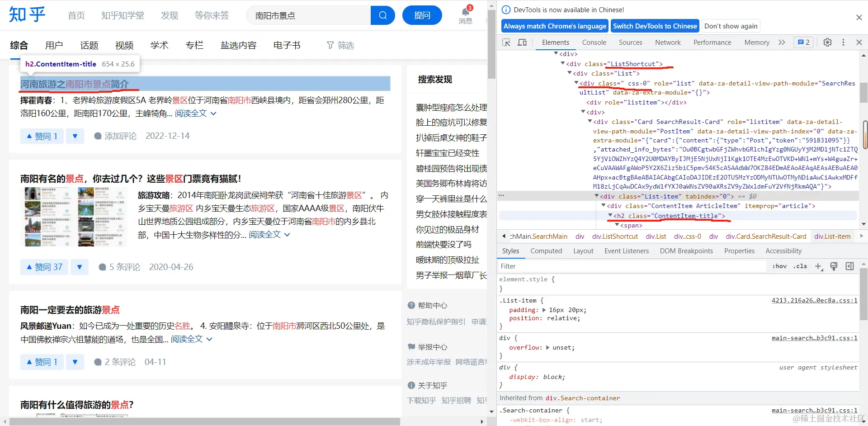868x426 pixels.
Task: Click the blue search magnifier button
Action: (382, 15)
